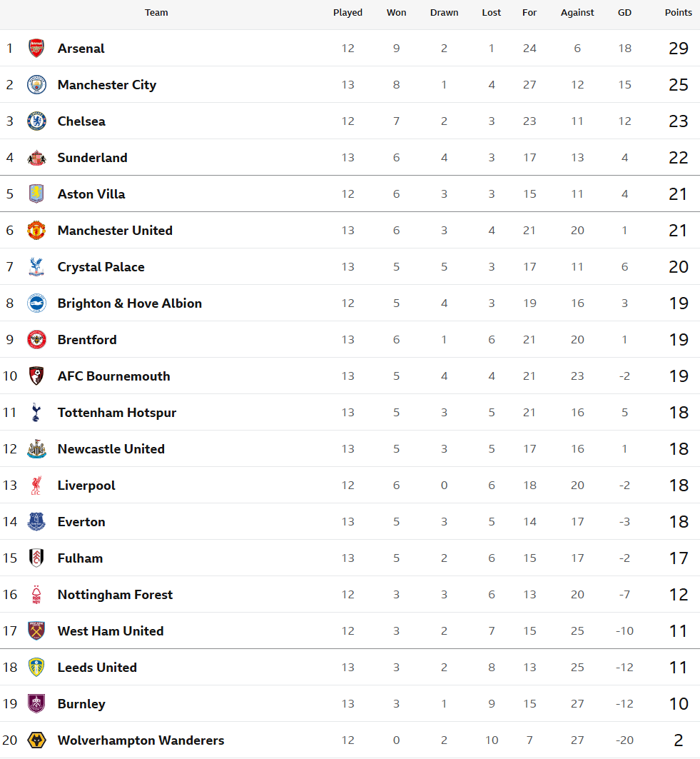Click the Wolverhampton Wanderers wolf badge
700x759 pixels.
tap(36, 740)
